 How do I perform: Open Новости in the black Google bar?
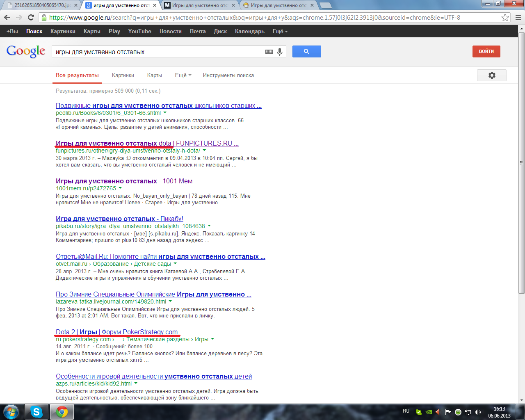coord(171,31)
